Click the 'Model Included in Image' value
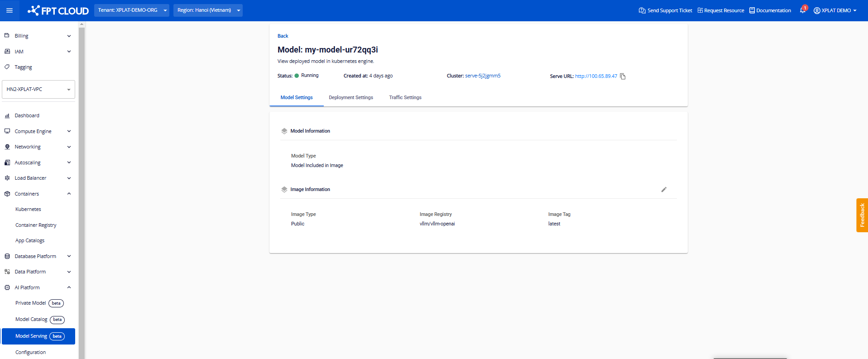 (x=317, y=165)
